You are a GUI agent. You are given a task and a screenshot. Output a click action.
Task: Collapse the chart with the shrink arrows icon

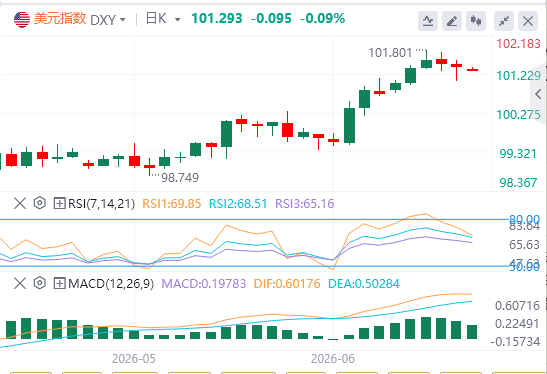pyautogui.click(x=504, y=21)
